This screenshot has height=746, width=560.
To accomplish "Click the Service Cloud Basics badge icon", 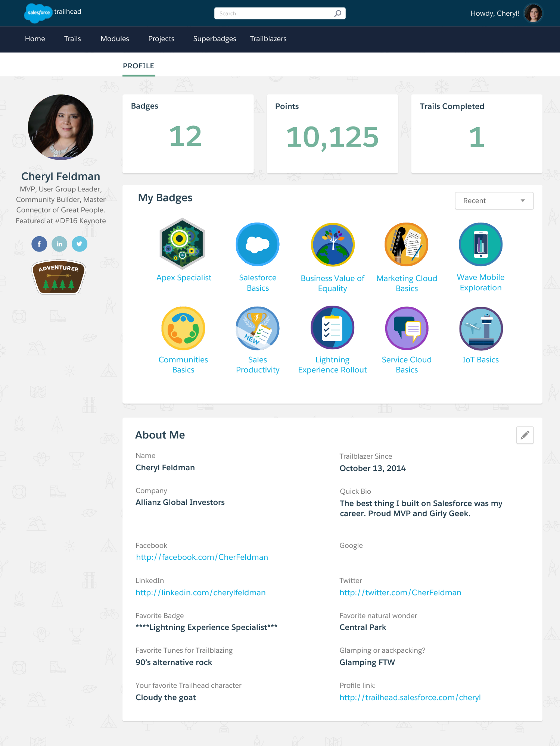I will point(407,328).
